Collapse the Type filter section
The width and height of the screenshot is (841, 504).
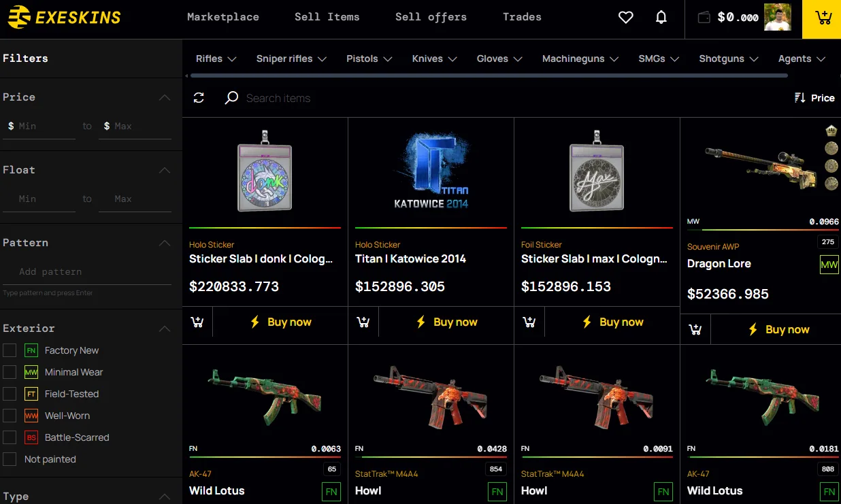[x=165, y=497]
